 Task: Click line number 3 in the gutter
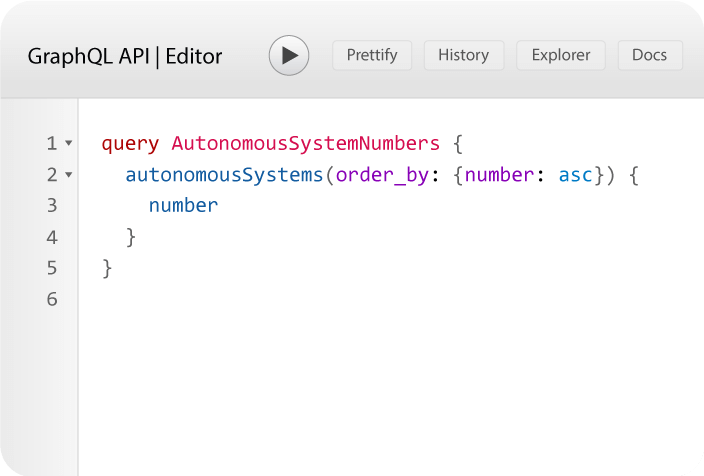click(x=52, y=206)
